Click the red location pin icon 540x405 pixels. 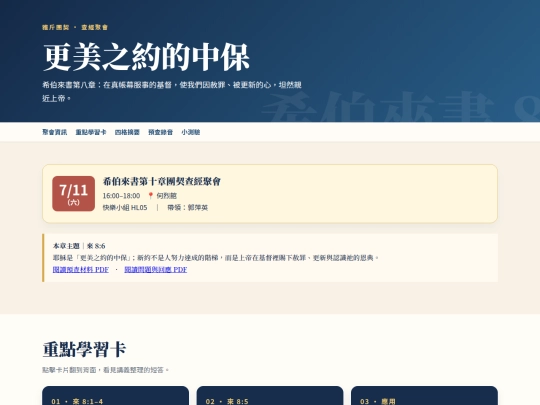(150, 196)
